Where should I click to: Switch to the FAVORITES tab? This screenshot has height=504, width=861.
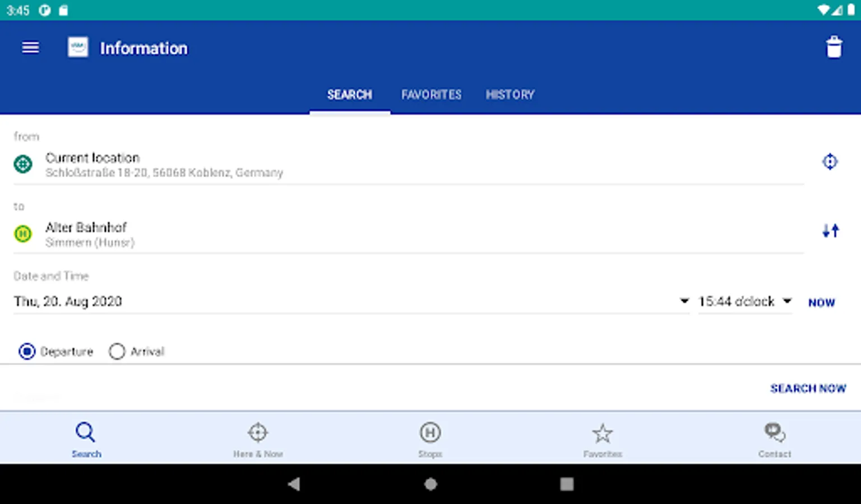[x=431, y=95]
